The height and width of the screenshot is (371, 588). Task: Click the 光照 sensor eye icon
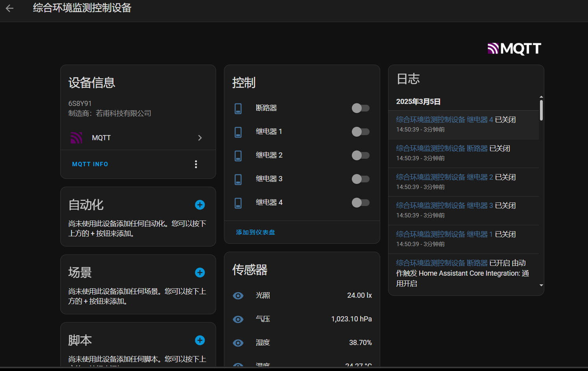tap(238, 296)
